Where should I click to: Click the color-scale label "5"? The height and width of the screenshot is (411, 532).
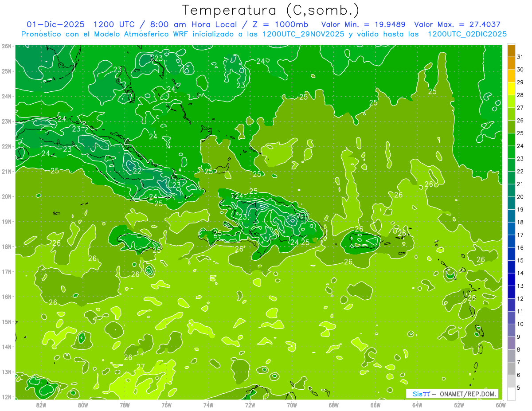tap(519, 388)
